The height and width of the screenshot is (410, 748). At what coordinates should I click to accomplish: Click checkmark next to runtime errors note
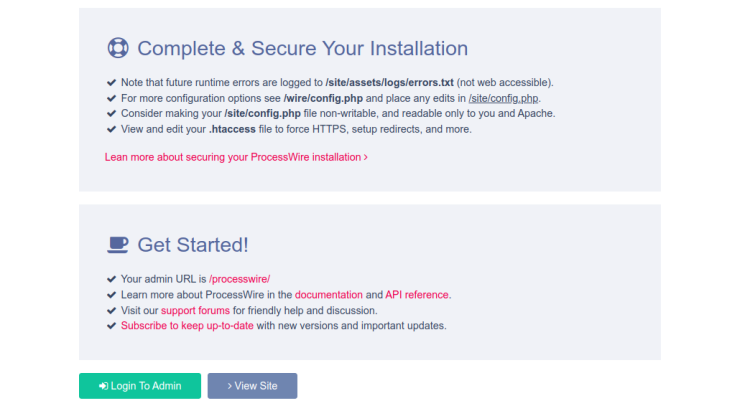(x=111, y=82)
